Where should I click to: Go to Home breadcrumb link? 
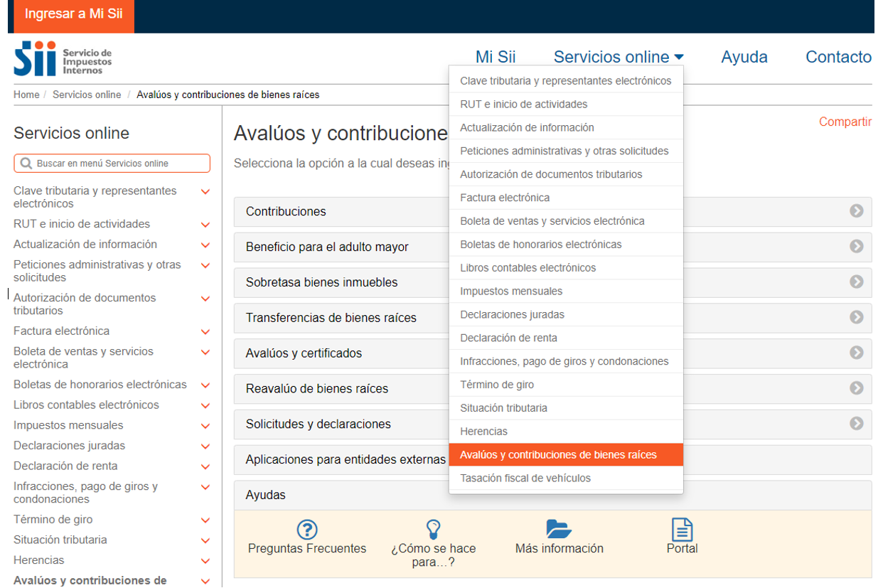(26, 95)
